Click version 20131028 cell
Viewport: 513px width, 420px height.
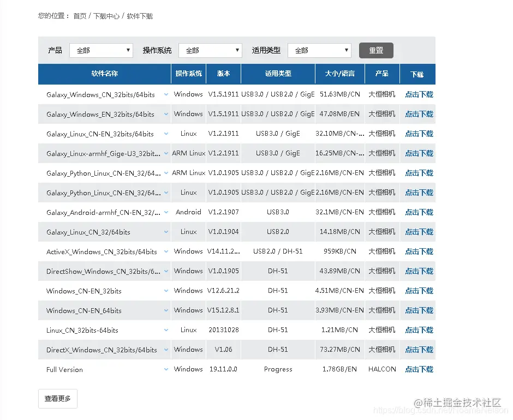pos(223,330)
